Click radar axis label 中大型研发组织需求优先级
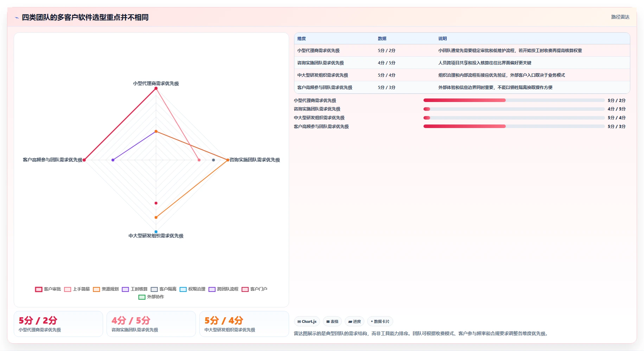Viewport: 644px width, 351px height. pyautogui.click(x=156, y=236)
